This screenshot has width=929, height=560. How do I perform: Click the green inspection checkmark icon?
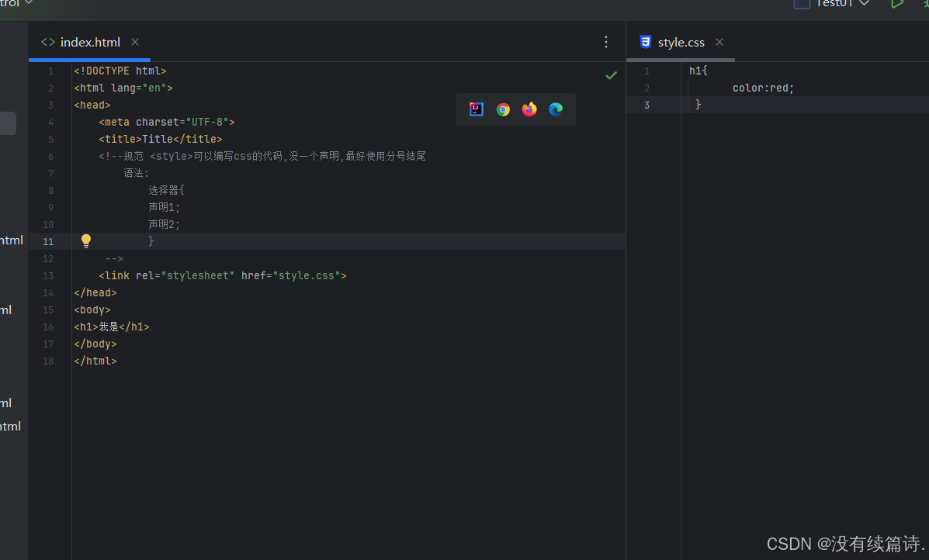[612, 75]
